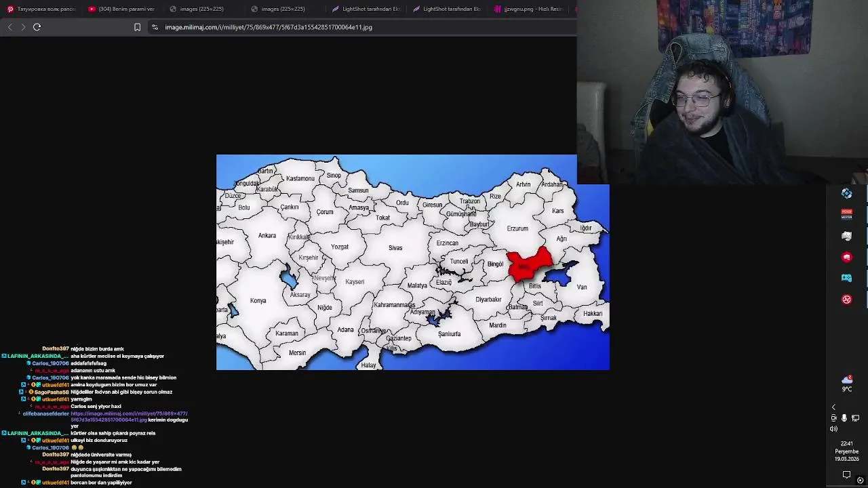Reload the current page
This screenshot has width=868, height=488.
point(37,27)
